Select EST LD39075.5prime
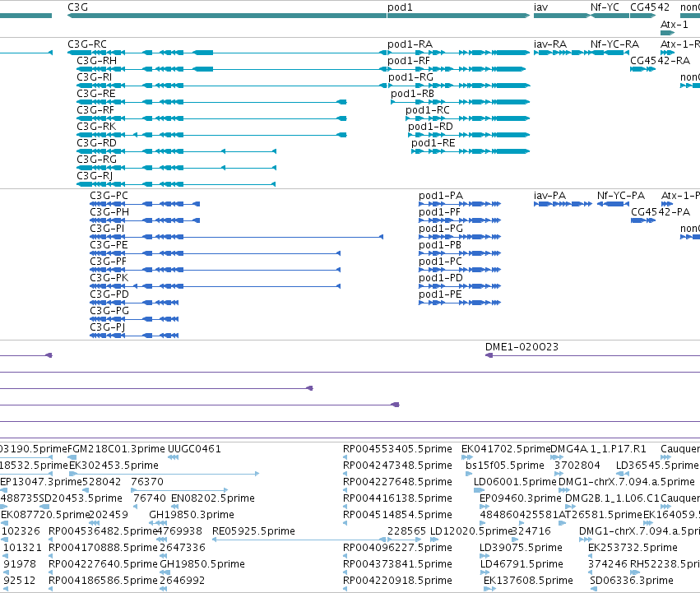Screen dimensions: 700x593 (x=521, y=548)
